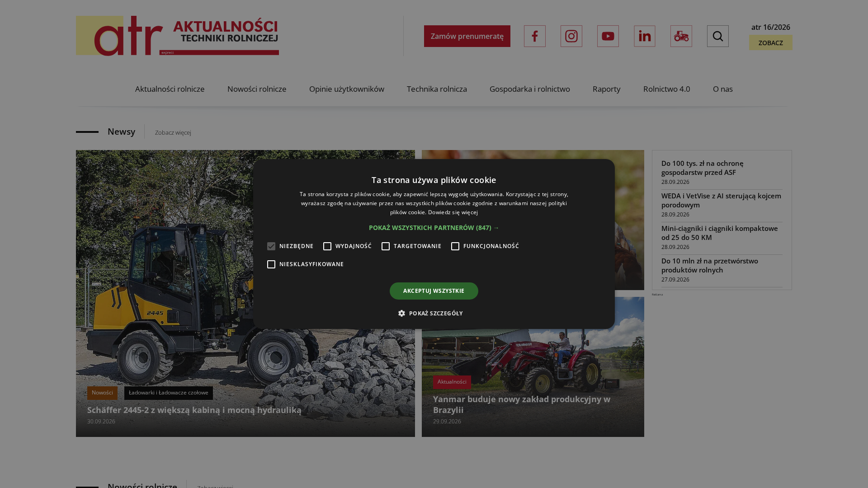
Task: Expand Pokaż szczegóły cookie details
Action: pyautogui.click(x=436, y=313)
